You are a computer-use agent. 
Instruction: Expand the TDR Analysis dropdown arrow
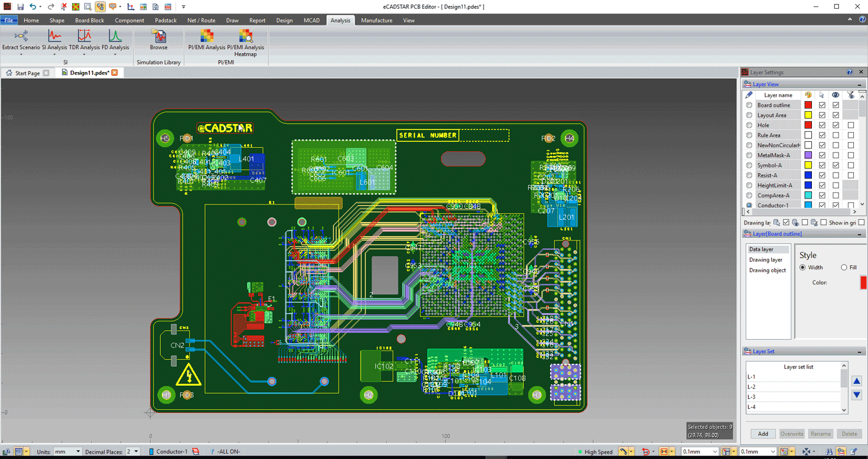tap(84, 55)
